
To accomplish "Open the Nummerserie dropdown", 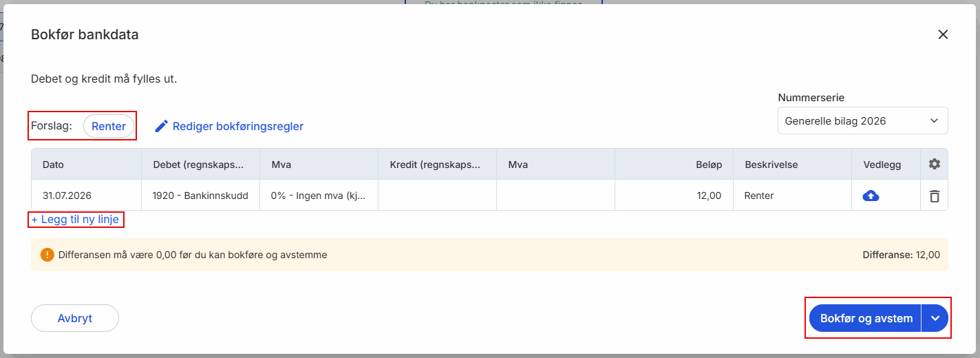I will coord(862,120).
